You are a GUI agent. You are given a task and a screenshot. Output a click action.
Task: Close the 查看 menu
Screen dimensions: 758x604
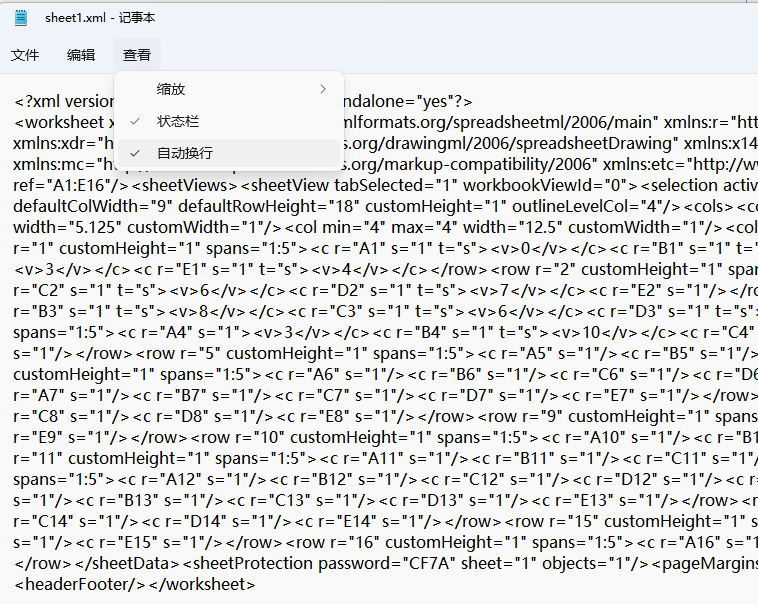(137, 55)
